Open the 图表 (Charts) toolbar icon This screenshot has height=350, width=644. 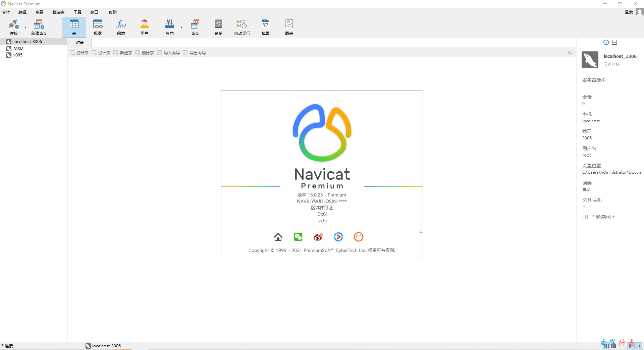tap(289, 27)
